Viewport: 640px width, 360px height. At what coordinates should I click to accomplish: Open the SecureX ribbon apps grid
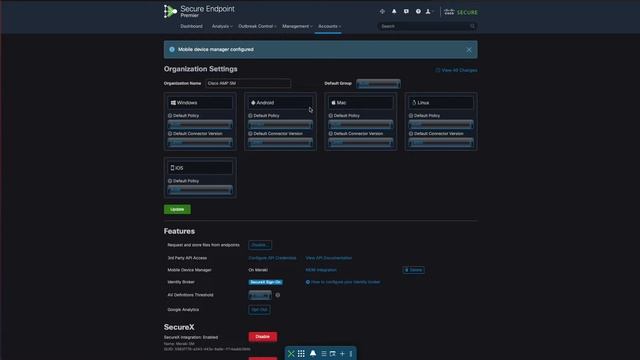coord(301,353)
